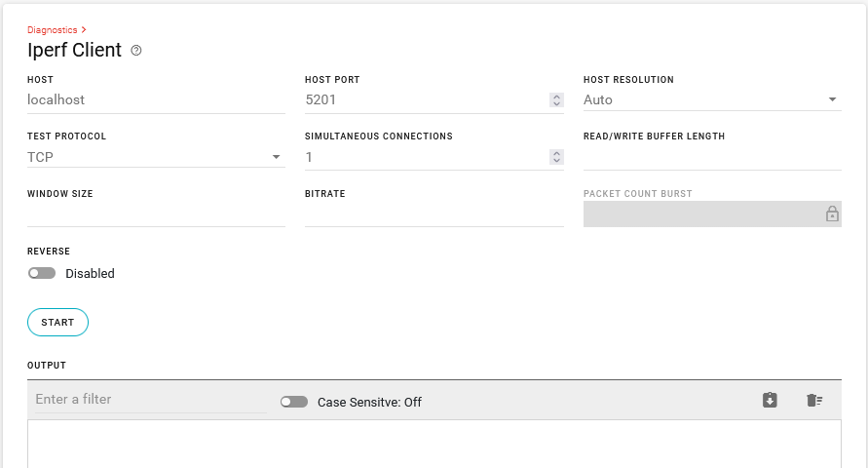The height and width of the screenshot is (468, 868).
Task: Click the breadcrumb chevron after Diagnostics
Action: [84, 30]
